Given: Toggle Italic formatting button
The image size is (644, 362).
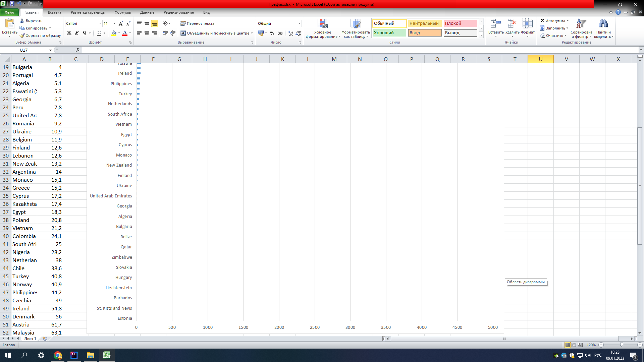Looking at the screenshot, I should [x=77, y=33].
